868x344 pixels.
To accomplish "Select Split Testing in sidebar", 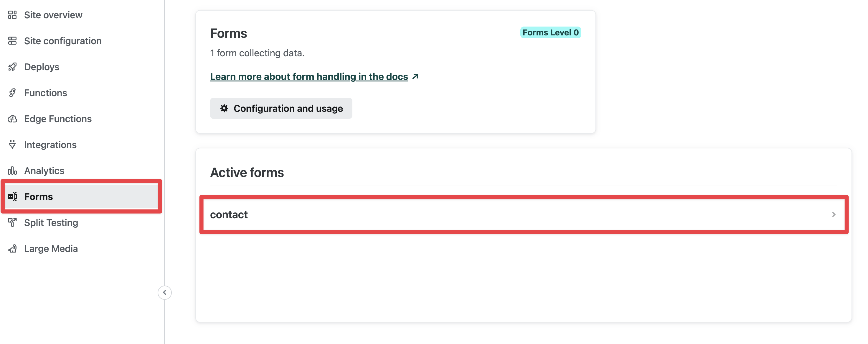I will (x=51, y=222).
